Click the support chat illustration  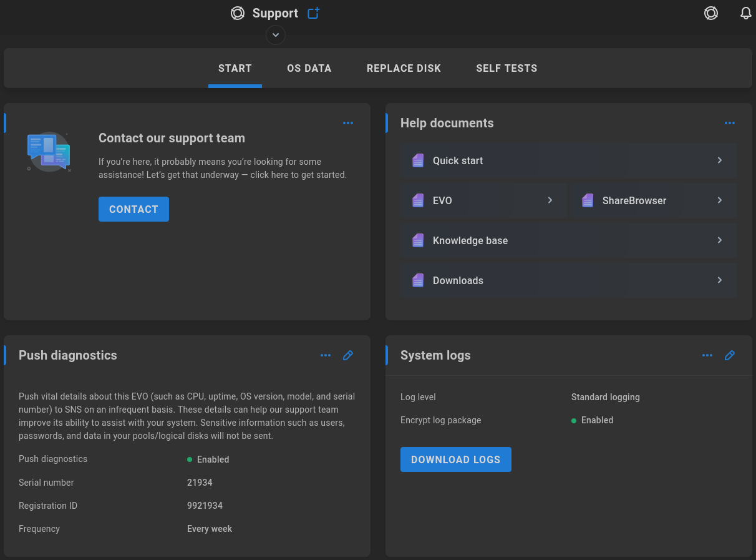coord(49,152)
